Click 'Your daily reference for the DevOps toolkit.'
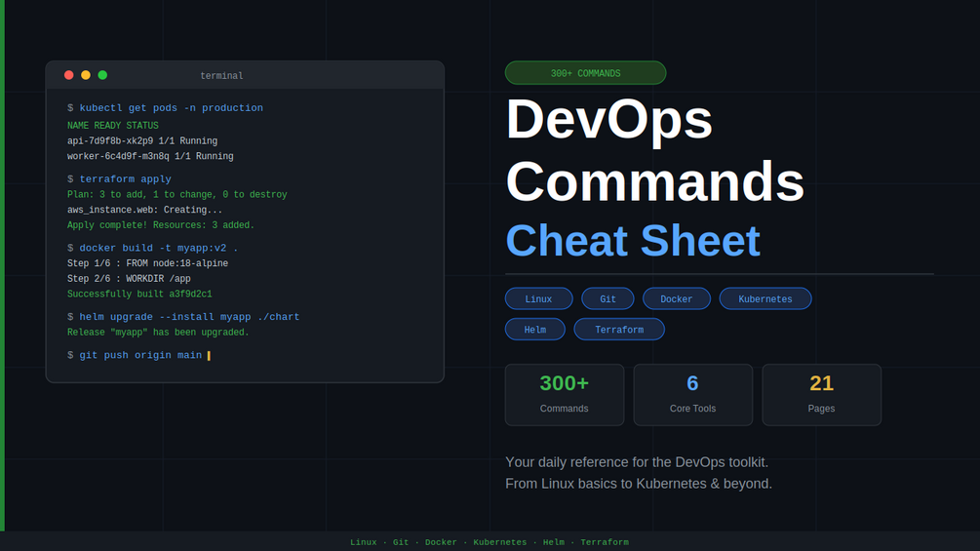Screen dimensions: 980x551 coord(637,462)
